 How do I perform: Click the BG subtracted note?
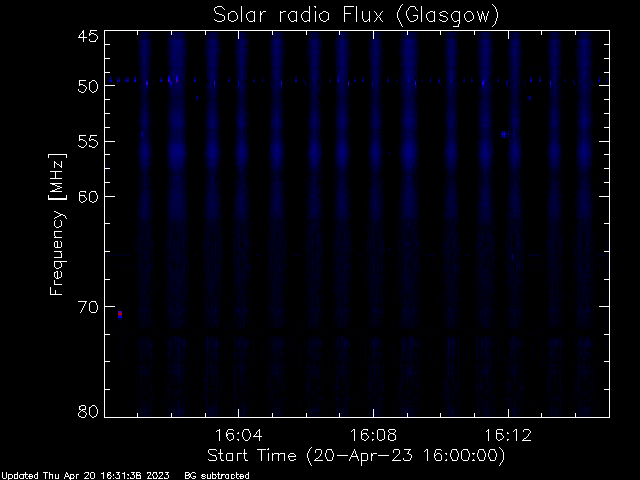click(217, 476)
